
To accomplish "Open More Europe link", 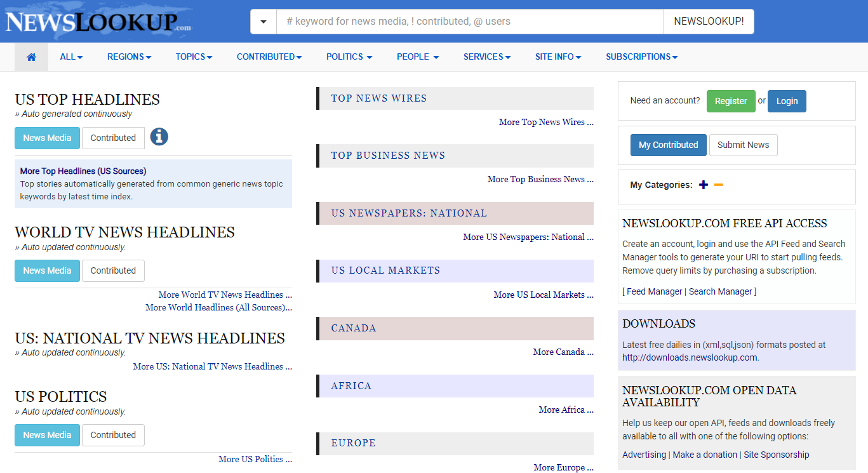I will click(x=563, y=467).
